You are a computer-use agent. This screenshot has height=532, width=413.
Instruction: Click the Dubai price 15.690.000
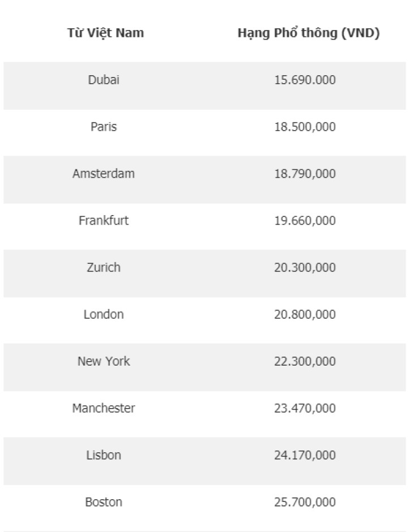coord(305,80)
